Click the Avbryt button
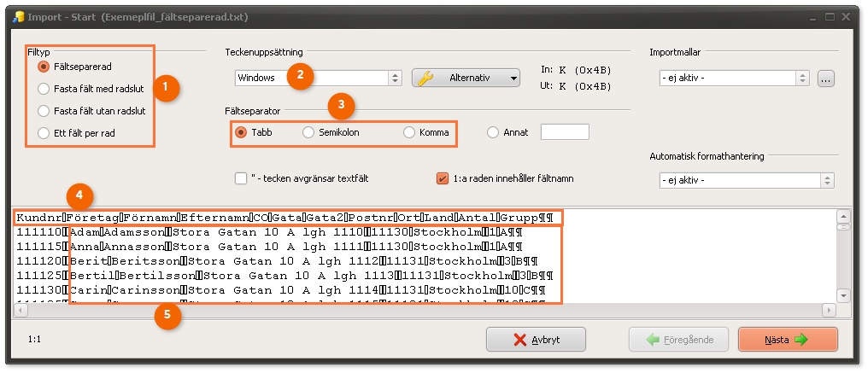The width and height of the screenshot is (868, 373). coord(536,340)
